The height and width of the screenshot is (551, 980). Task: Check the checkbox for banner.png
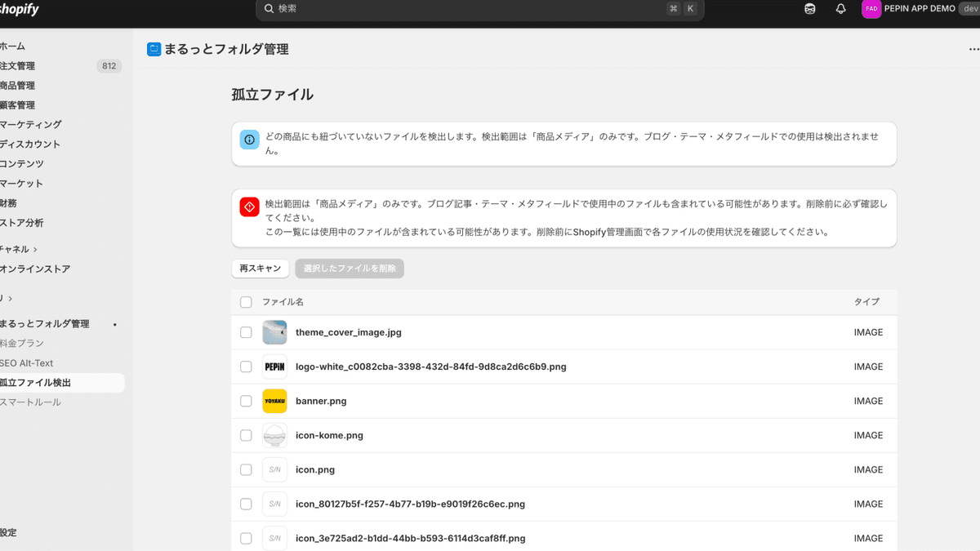tap(245, 401)
